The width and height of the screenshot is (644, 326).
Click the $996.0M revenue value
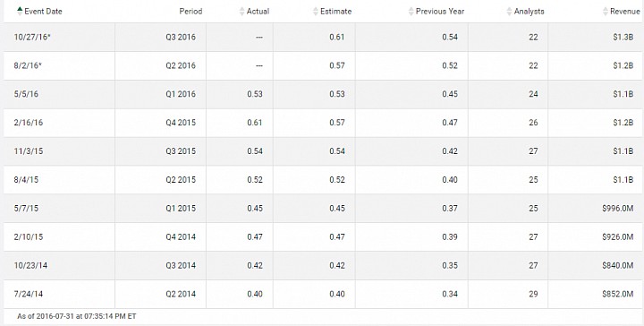tap(618, 208)
